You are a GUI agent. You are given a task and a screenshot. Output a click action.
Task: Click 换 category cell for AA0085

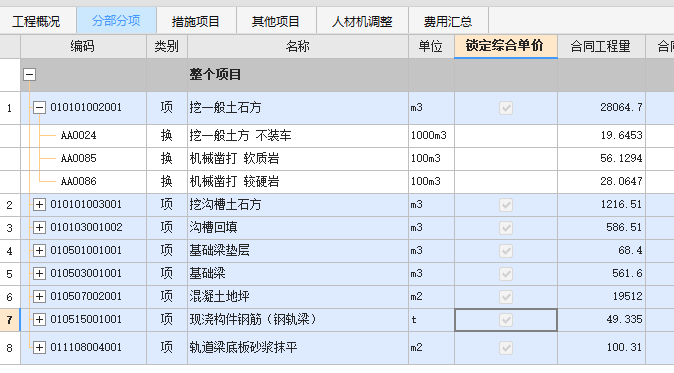click(x=167, y=159)
